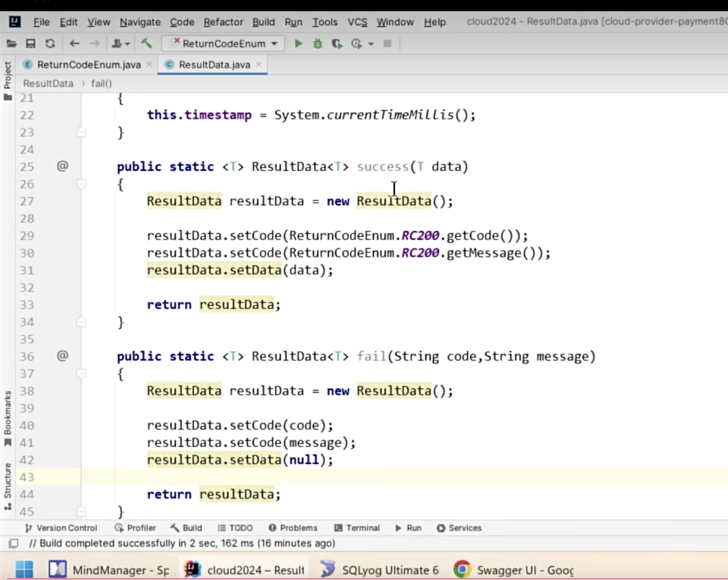Click the ResultData breadcrumb
Screen dimensions: 728x580
click(48, 83)
